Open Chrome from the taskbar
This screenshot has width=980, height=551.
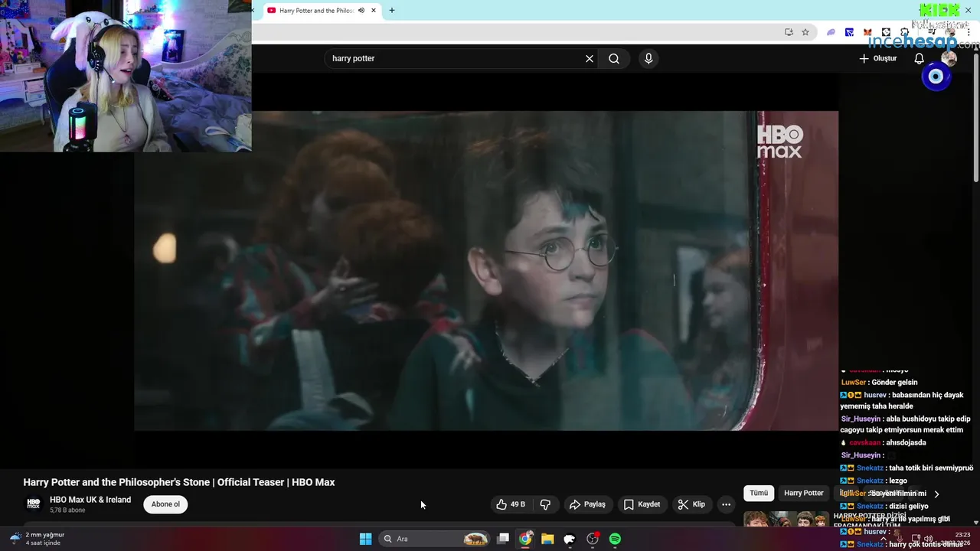pyautogui.click(x=525, y=539)
